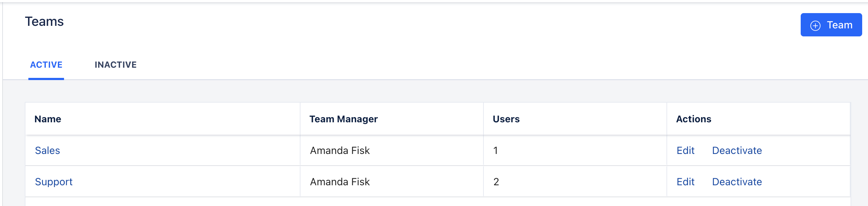Image resolution: width=868 pixels, height=206 pixels.
Task: Switch to the INACTIVE tab
Action: point(116,65)
